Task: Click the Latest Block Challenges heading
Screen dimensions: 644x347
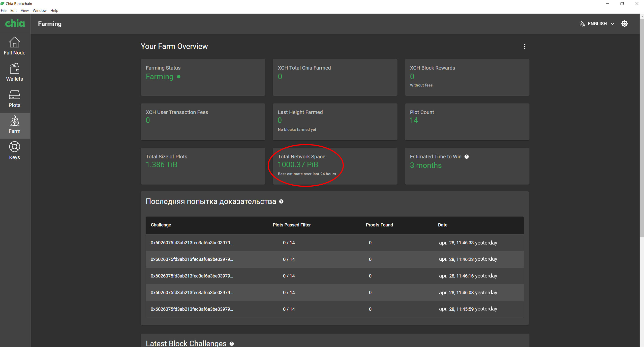Action: [186, 343]
